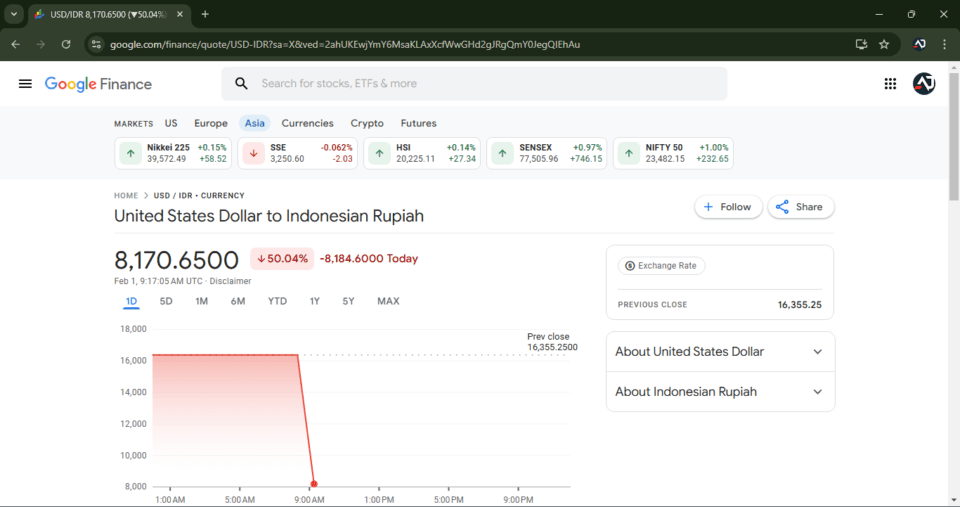
Task: View site information icon in address bar
Action: click(96, 44)
